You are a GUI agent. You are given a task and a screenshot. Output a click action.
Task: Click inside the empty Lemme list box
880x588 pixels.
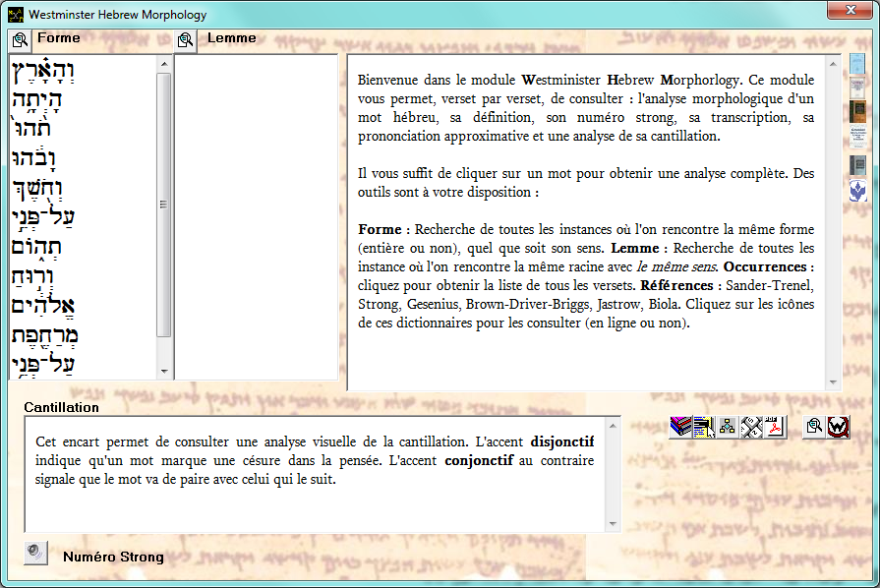tap(257, 216)
